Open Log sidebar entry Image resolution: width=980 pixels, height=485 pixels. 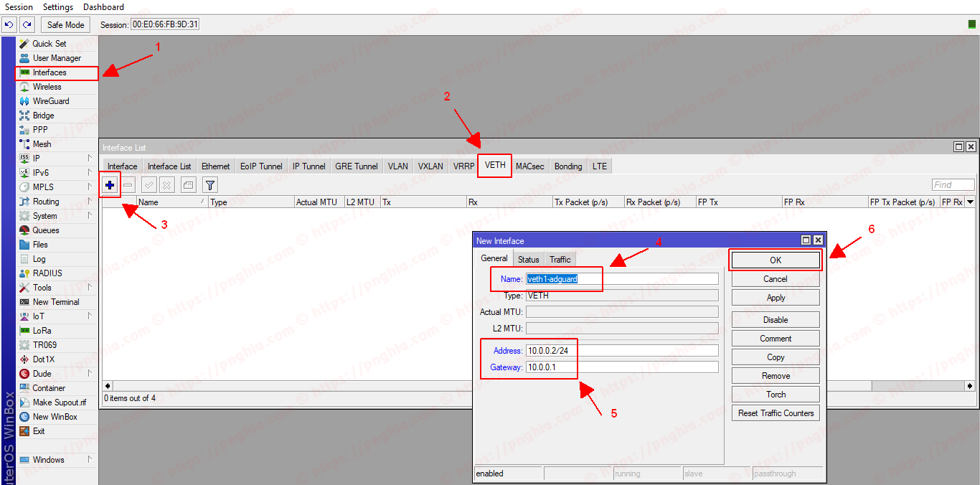tap(39, 259)
